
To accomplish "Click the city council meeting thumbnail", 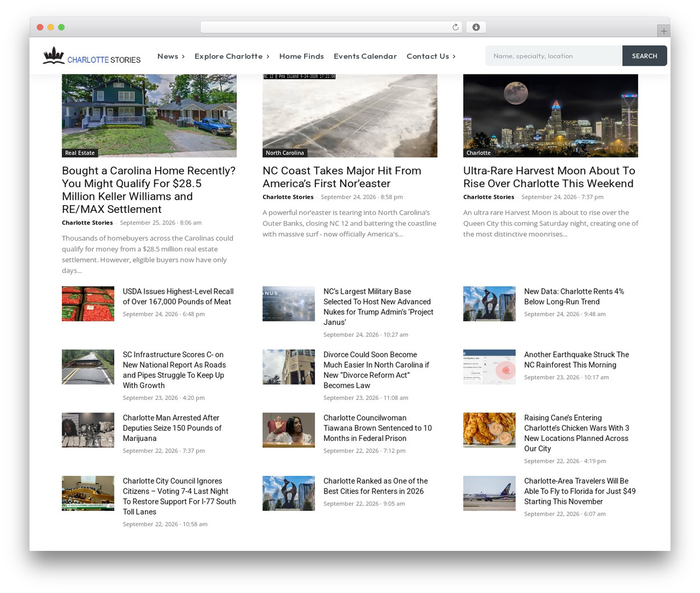I will pos(88,493).
